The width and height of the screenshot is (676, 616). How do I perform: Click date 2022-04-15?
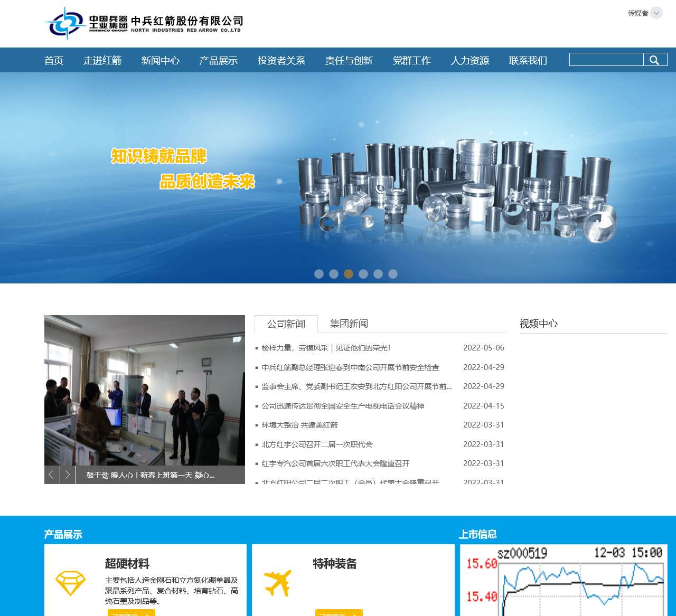(484, 406)
